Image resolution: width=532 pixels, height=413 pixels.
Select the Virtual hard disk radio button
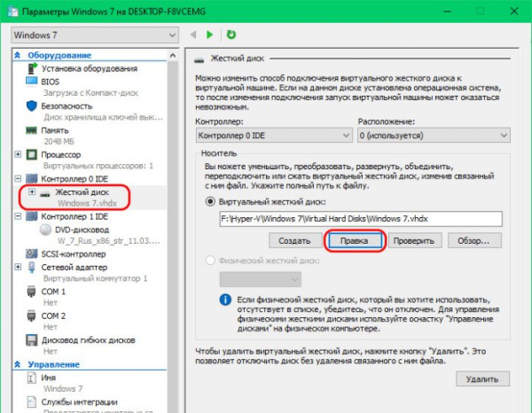pos(210,200)
